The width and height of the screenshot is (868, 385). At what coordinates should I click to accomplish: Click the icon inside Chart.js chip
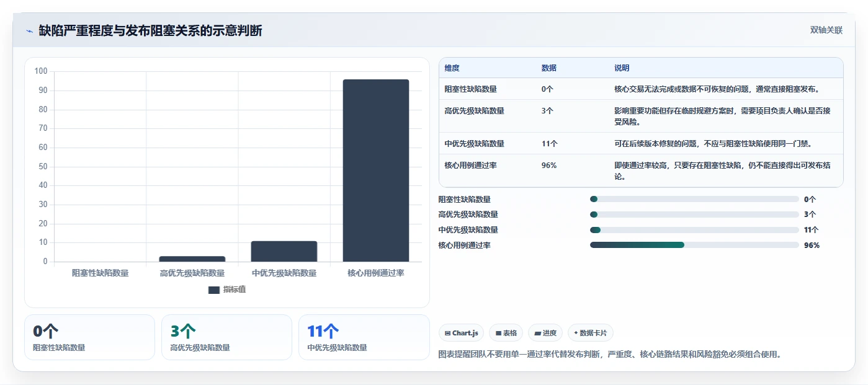click(447, 333)
